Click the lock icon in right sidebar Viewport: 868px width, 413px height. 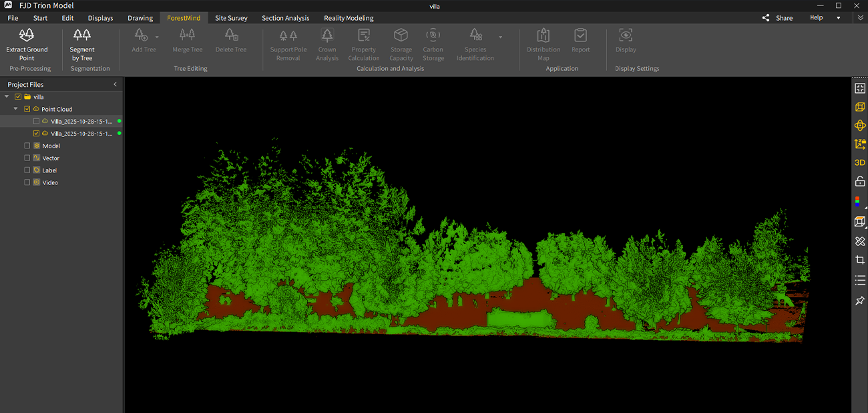(x=860, y=182)
